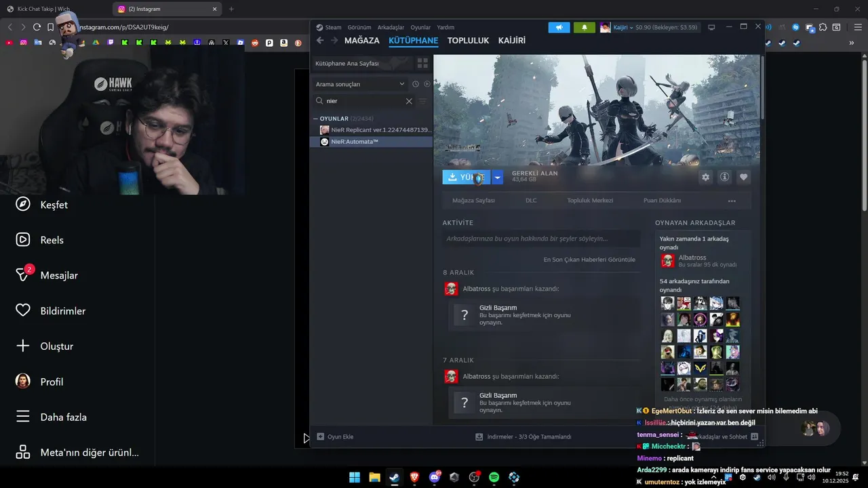The image size is (868, 488).
Task: Open the Görünüm menu in Steam
Action: tap(359, 27)
